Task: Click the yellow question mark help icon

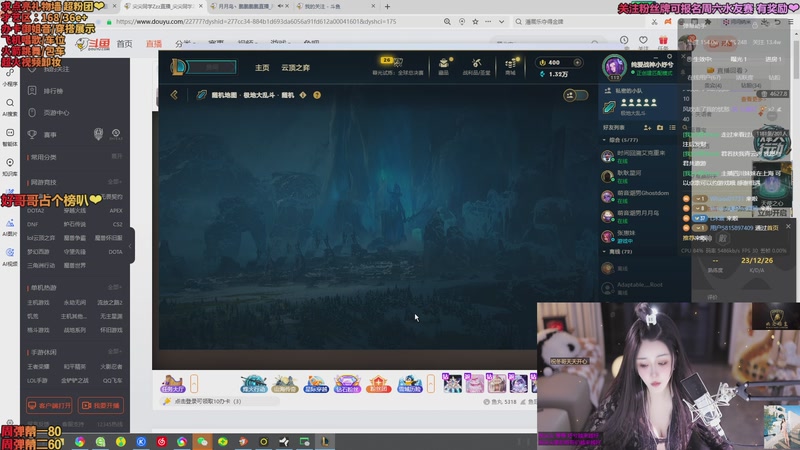Action: 317,95
